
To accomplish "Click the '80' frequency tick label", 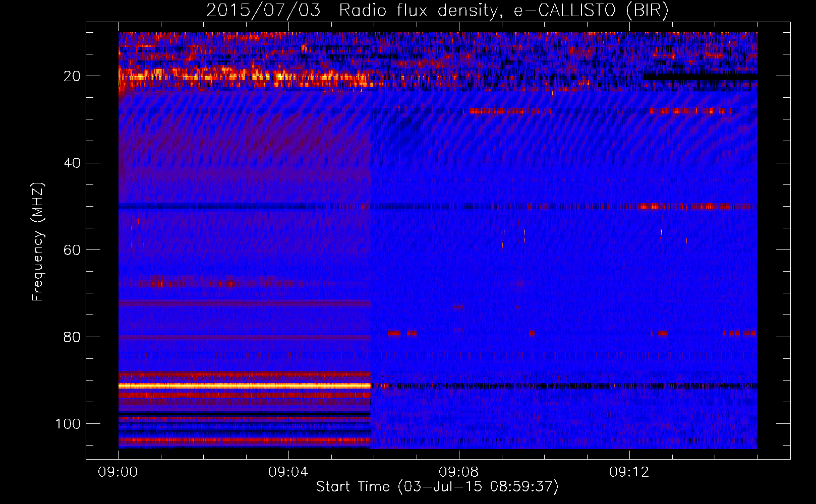I will coord(72,337).
